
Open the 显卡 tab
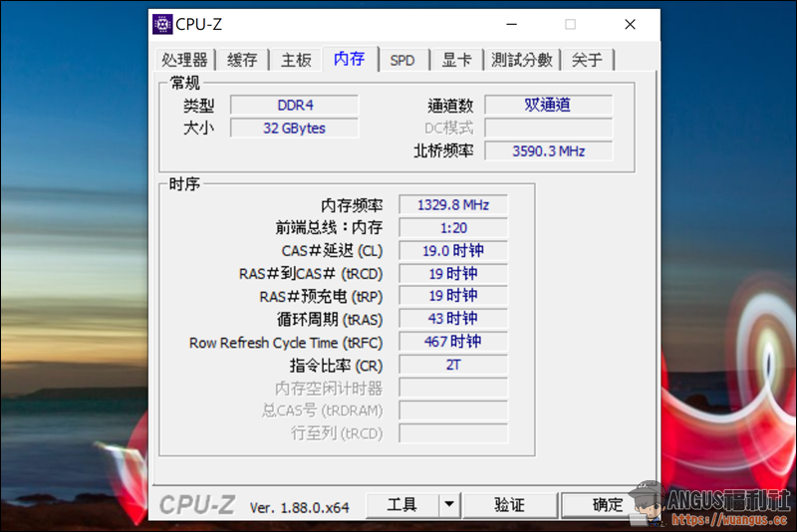click(x=456, y=60)
